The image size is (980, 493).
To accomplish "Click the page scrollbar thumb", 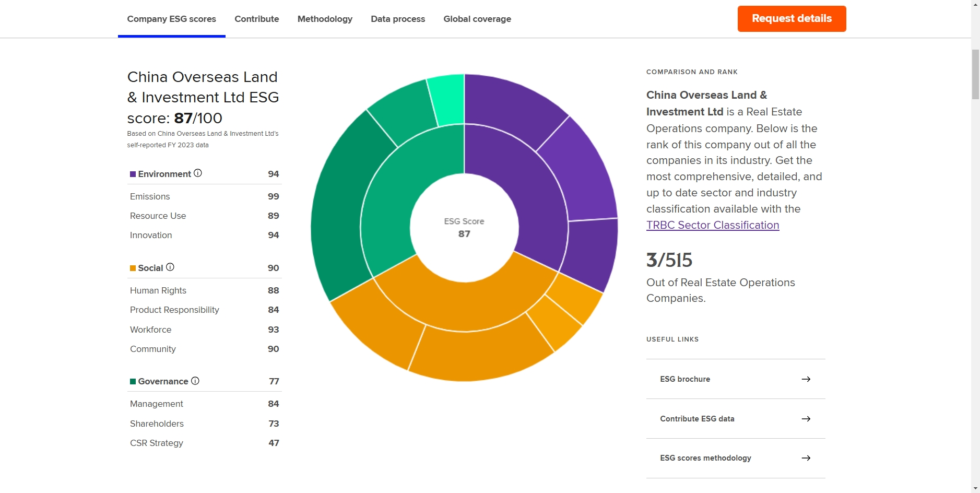I will pyautogui.click(x=975, y=74).
